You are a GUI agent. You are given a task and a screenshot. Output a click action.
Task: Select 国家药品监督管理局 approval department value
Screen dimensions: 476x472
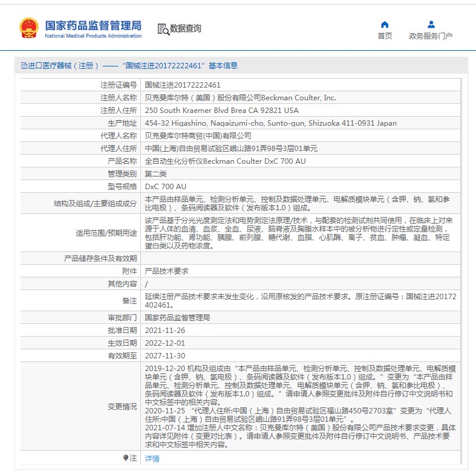(x=177, y=318)
